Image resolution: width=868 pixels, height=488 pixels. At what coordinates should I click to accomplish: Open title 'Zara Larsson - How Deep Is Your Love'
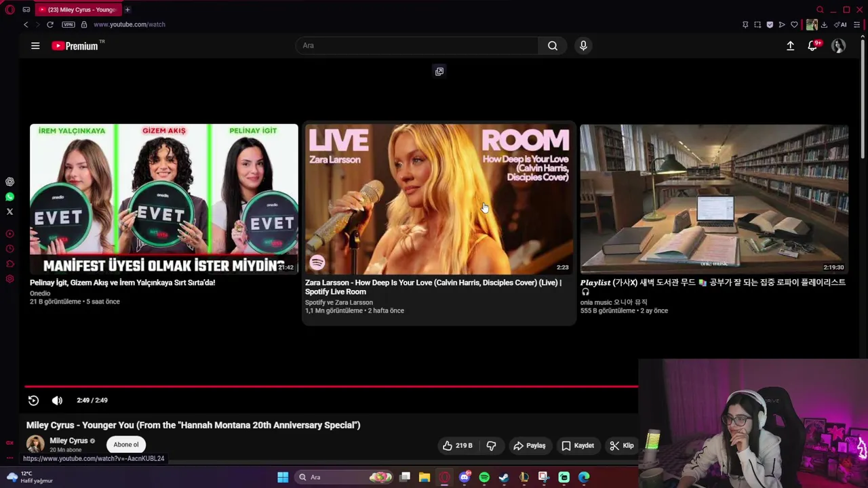point(433,287)
